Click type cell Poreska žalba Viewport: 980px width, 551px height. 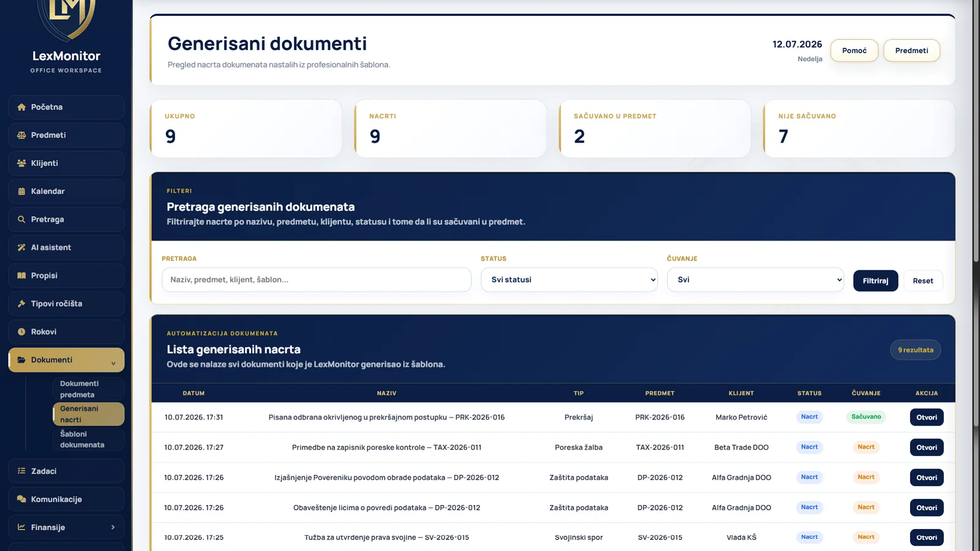coord(578,448)
